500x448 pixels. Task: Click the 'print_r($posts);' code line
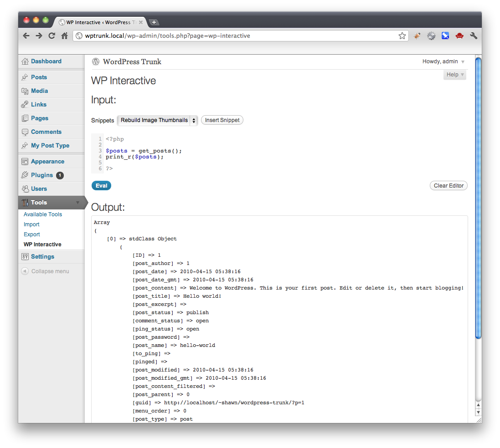pos(134,157)
